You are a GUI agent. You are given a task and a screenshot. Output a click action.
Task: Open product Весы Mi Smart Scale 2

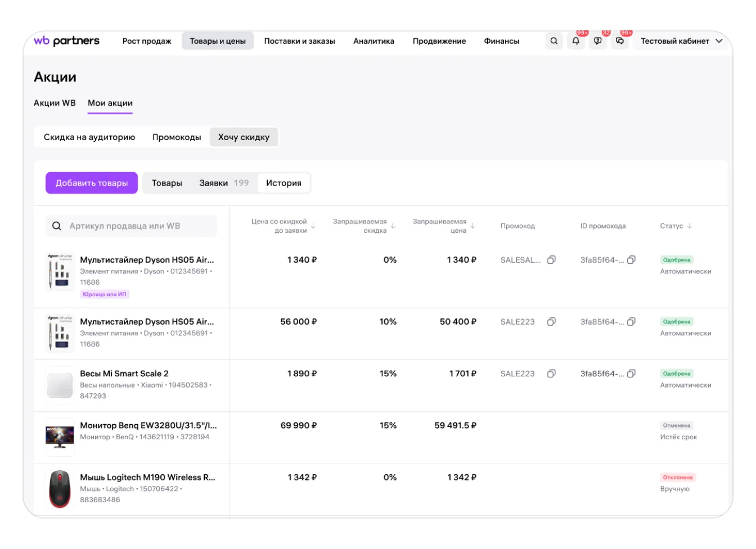pos(124,373)
